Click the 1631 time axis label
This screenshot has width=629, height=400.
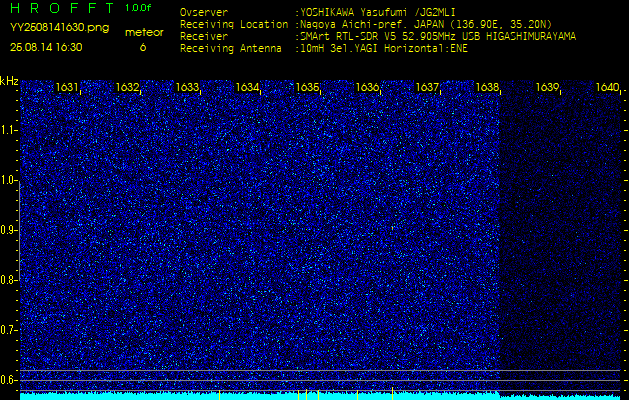(x=67, y=87)
